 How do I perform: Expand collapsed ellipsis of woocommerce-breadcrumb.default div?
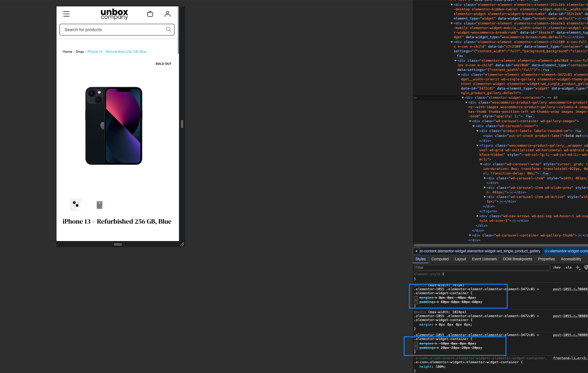[569, 37]
